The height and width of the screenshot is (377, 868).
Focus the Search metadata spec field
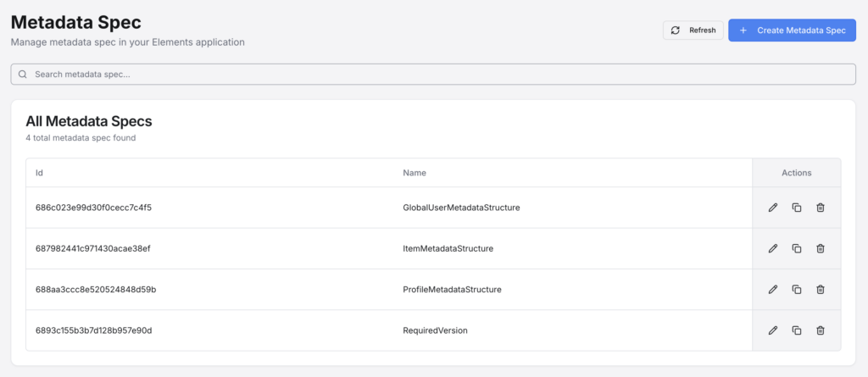point(433,75)
